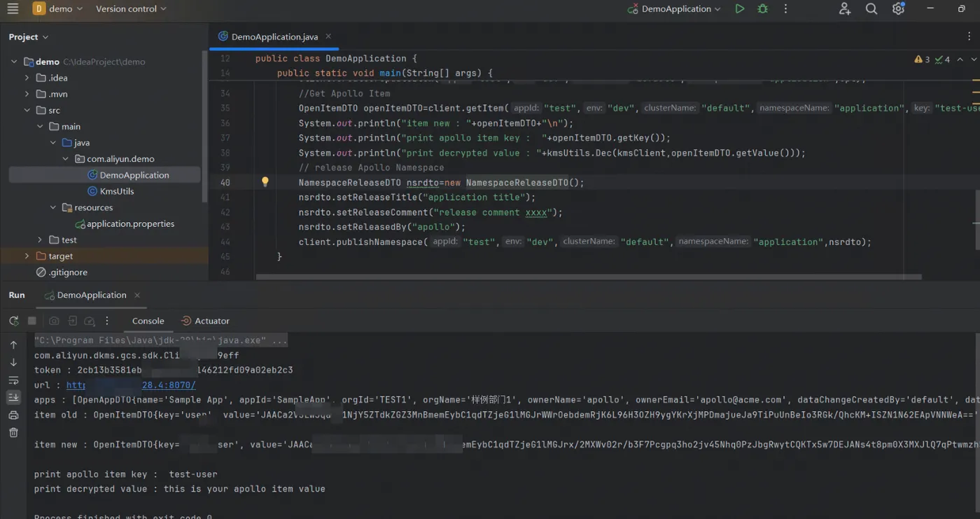Expand the .idea folder
Viewport: 980px width, 519px height.
27,78
